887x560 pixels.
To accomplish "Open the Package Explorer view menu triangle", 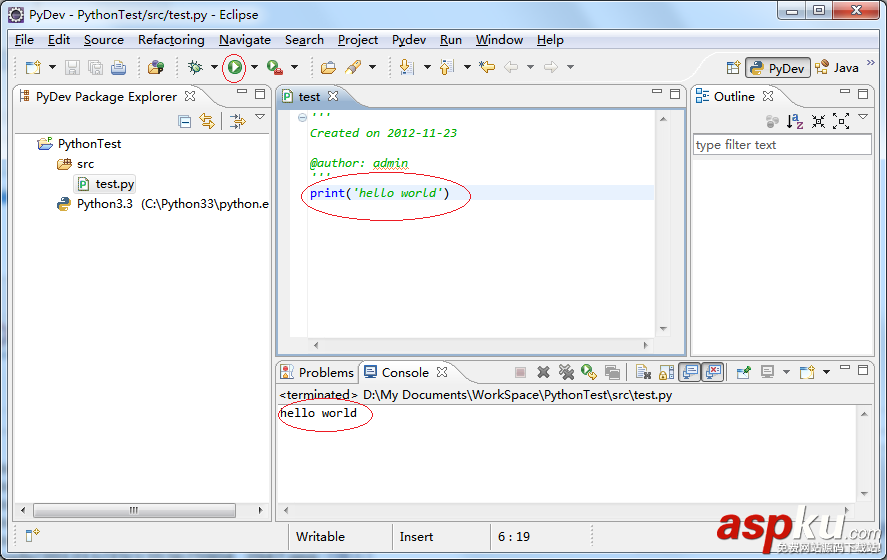I will (260, 117).
